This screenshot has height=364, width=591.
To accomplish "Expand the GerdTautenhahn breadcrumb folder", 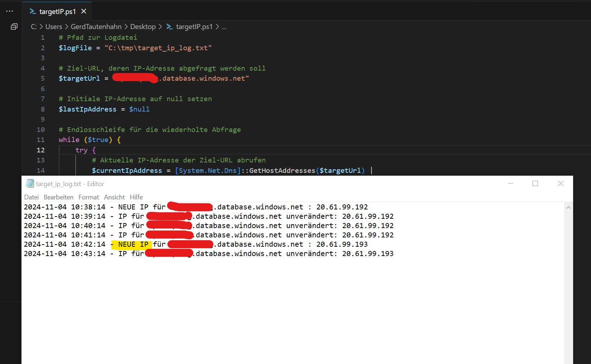I will (96, 27).
